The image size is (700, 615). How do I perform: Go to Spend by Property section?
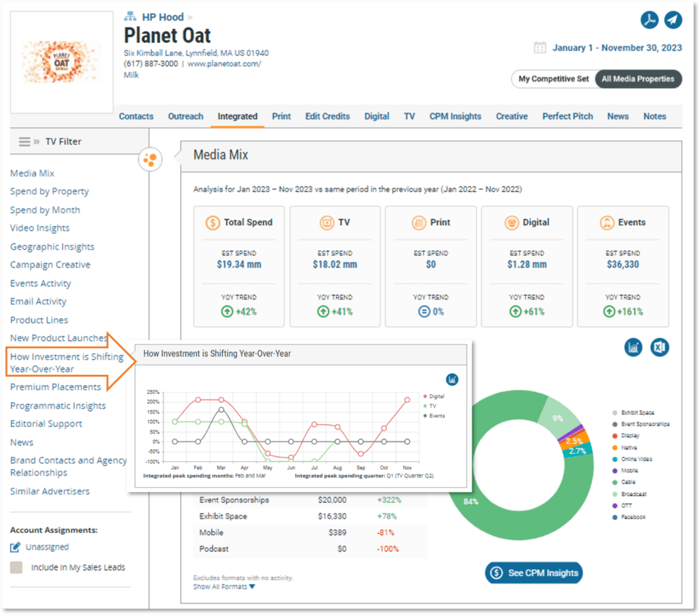49,192
